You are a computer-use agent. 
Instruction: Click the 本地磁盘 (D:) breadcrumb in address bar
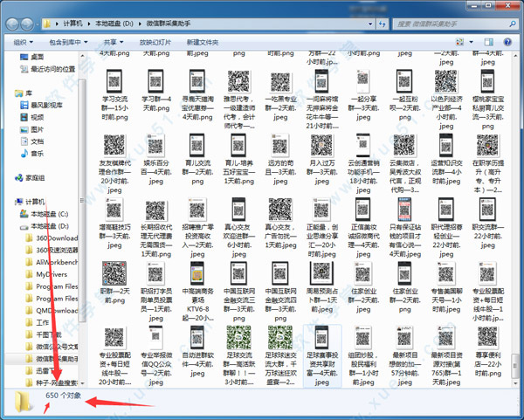coord(114,24)
